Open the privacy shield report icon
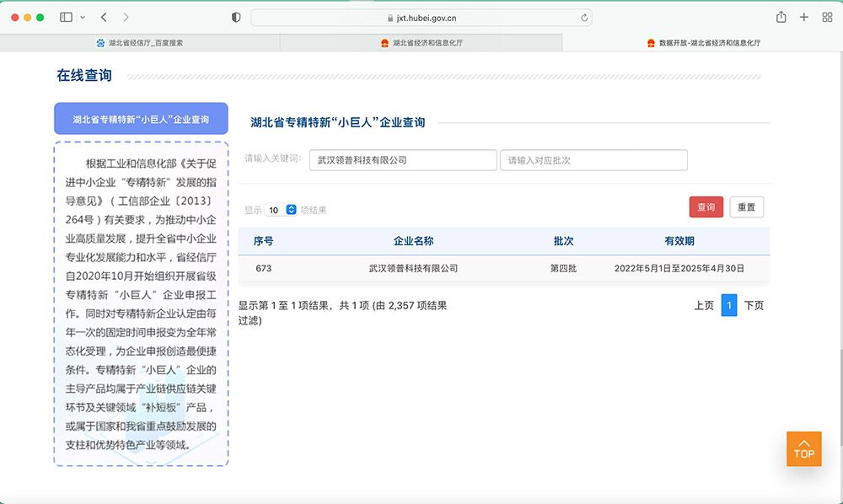Screen dimensions: 843x504 tap(236, 17)
